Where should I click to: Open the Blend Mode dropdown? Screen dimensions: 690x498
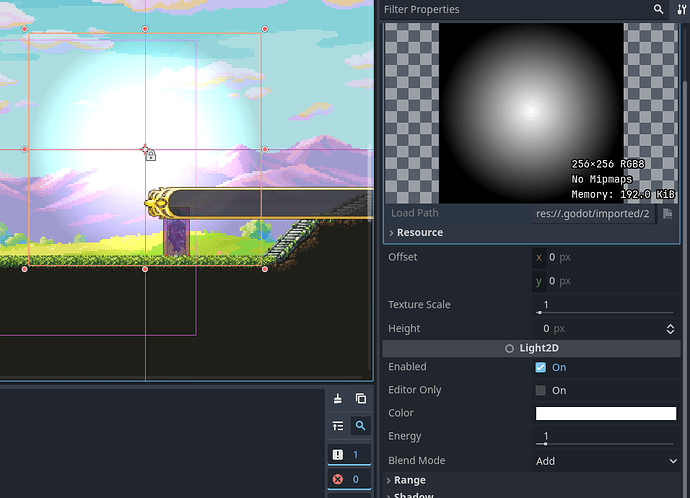pos(606,461)
